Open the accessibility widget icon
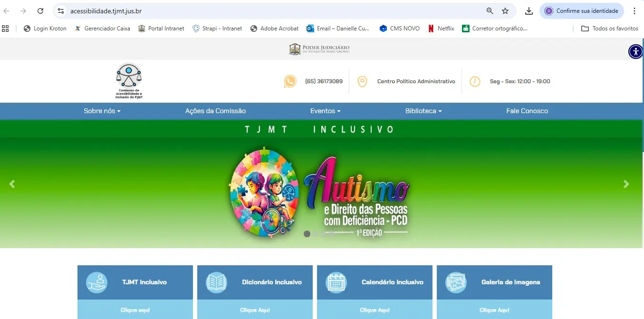 pyautogui.click(x=635, y=51)
